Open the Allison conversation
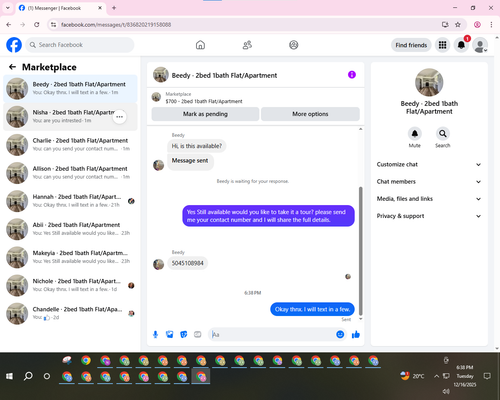Image resolution: width=500 pixels, height=400 pixels. [70, 173]
